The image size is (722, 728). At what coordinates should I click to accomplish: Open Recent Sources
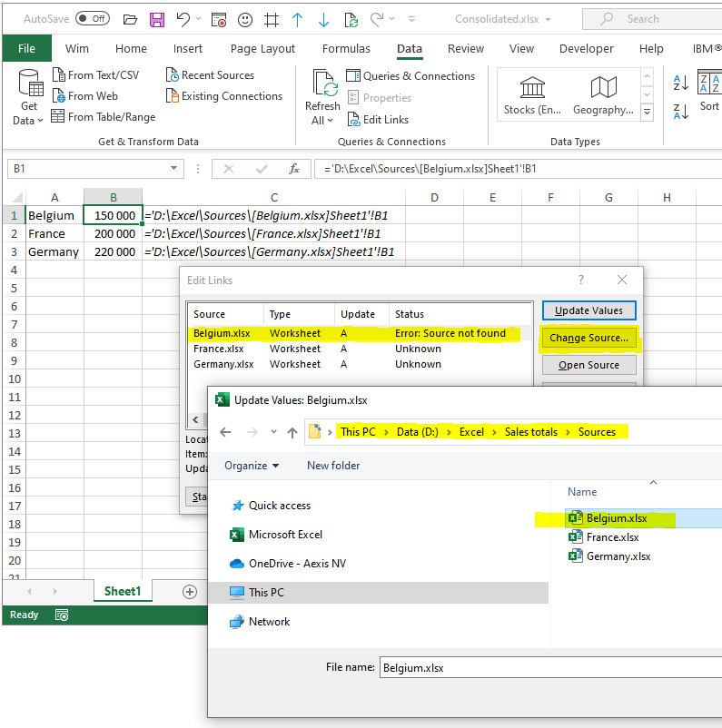(211, 74)
